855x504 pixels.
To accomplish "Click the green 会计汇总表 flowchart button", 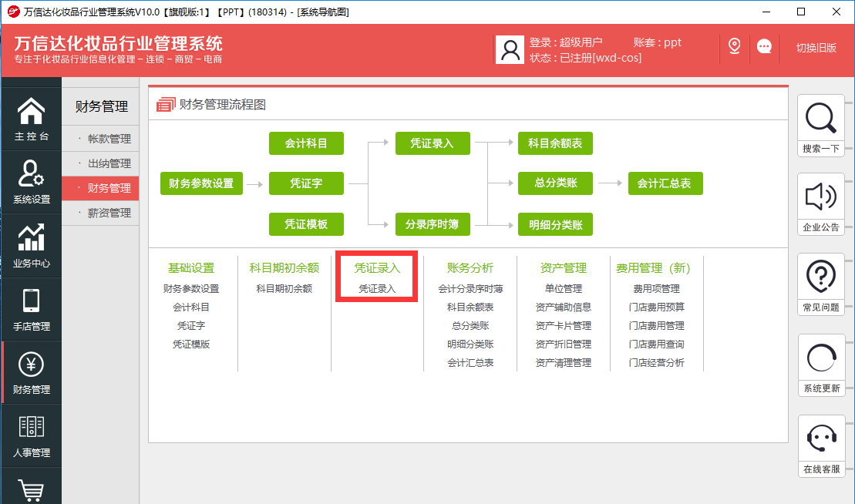I will tap(665, 183).
